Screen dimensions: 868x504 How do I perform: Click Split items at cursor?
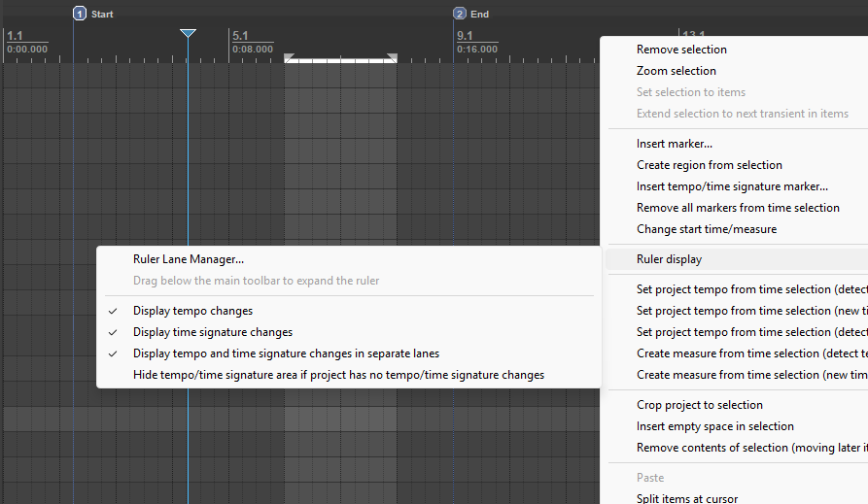coord(686,499)
